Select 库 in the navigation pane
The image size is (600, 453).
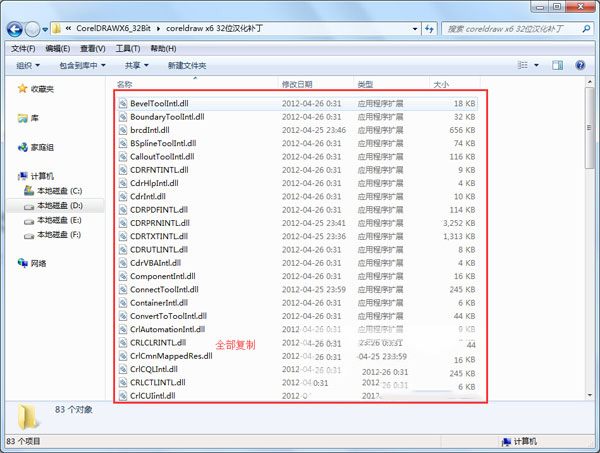[28, 118]
